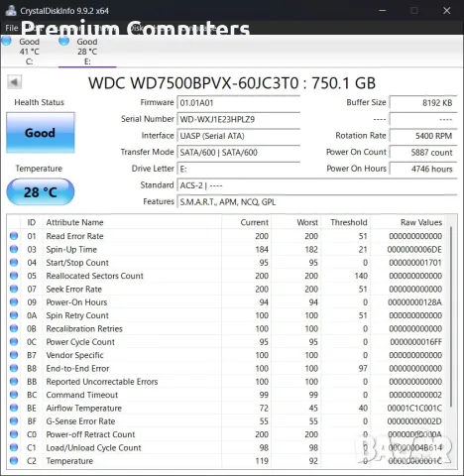This screenshot has width=464, height=476.
Task: Select the Read Error Rate attribute name
Action: 74,236
